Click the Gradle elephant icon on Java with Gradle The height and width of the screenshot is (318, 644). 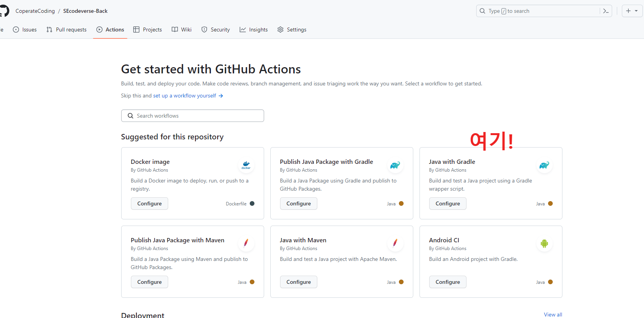pyautogui.click(x=544, y=165)
